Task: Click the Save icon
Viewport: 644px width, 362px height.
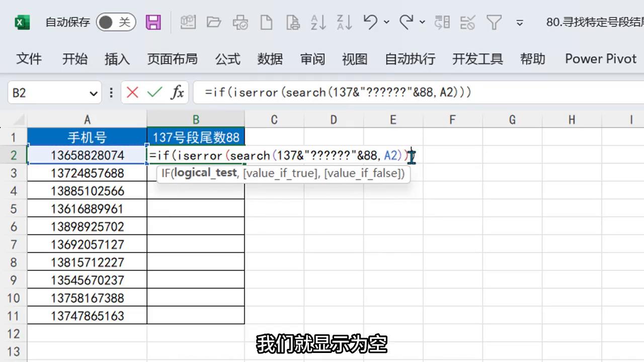Action: 153,23
